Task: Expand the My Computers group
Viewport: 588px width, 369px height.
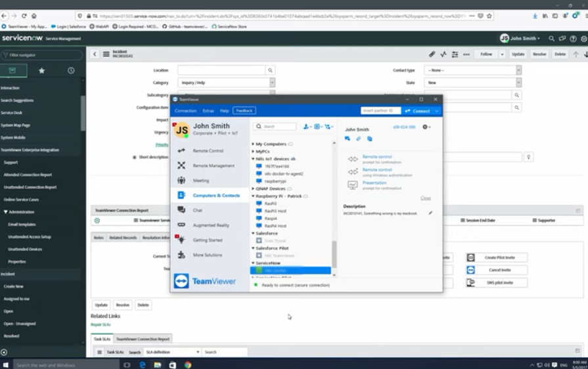Action: tap(253, 144)
